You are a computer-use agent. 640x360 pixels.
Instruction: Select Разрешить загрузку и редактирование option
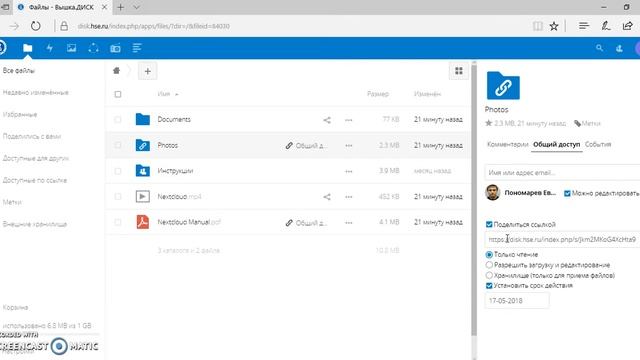tap(489, 265)
